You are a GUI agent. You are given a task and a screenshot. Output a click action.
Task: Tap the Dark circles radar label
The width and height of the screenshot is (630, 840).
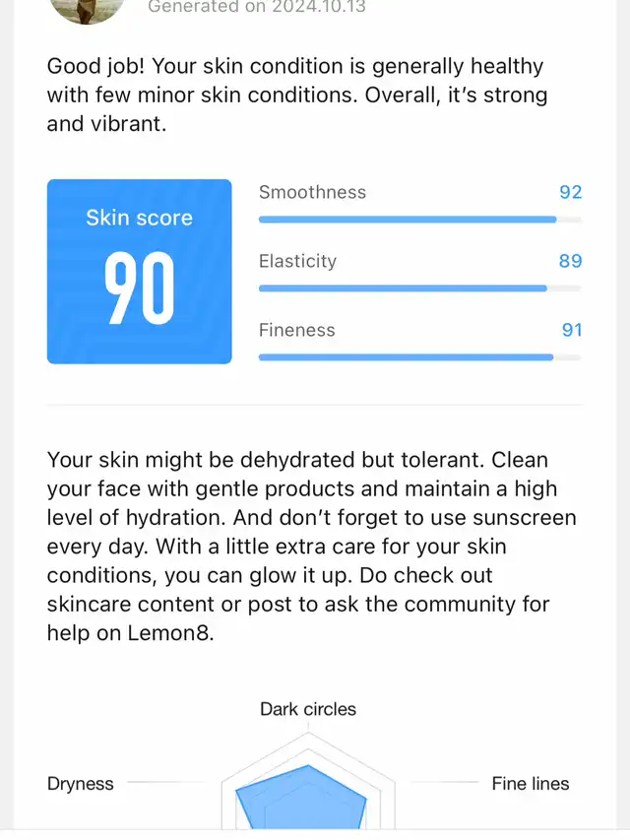pos(308,709)
